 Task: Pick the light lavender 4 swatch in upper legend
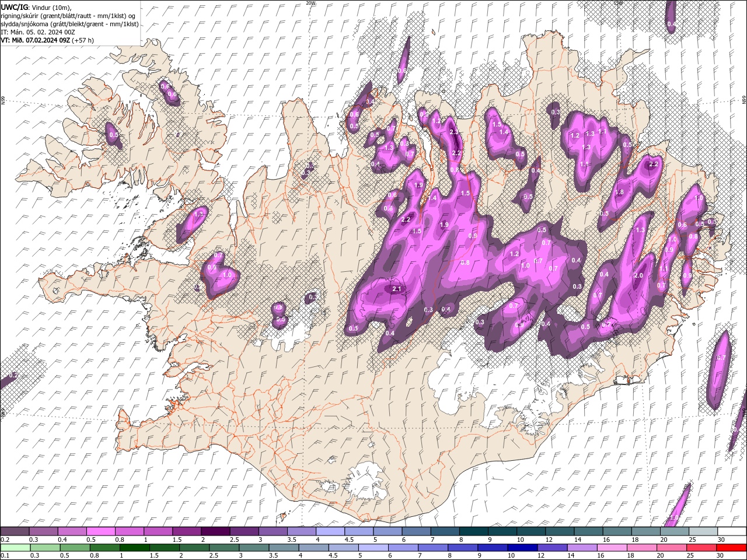[x=330, y=531]
